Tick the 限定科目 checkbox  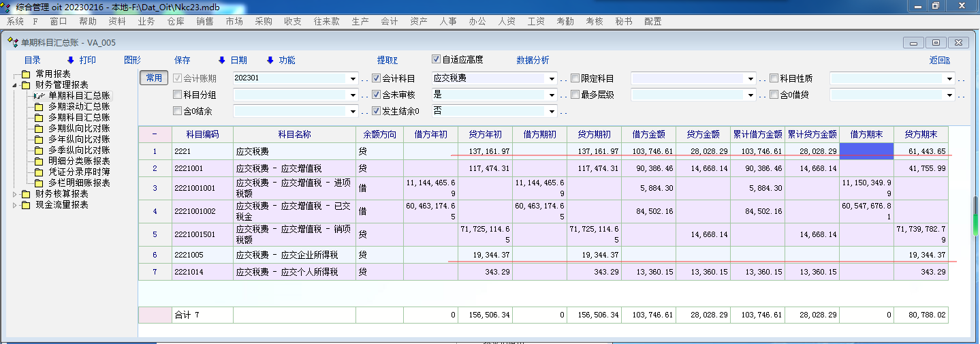pos(575,78)
